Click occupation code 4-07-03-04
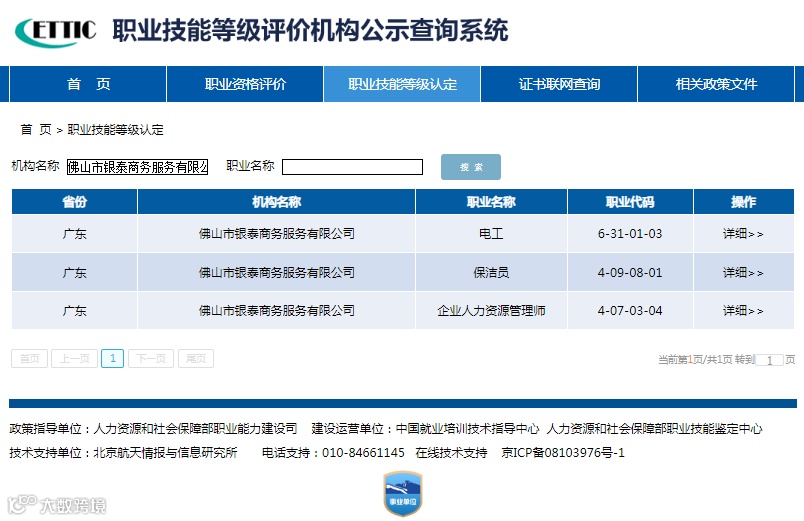This screenshot has width=804, height=521. tap(630, 311)
